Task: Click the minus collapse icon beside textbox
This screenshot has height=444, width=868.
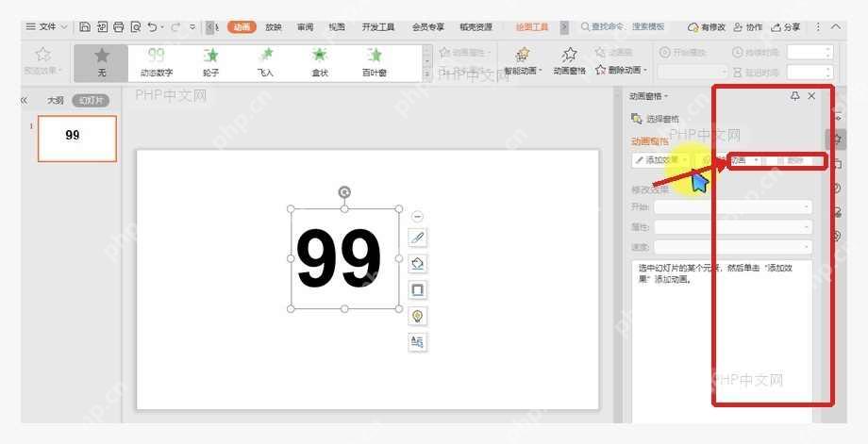Action: 417,216
